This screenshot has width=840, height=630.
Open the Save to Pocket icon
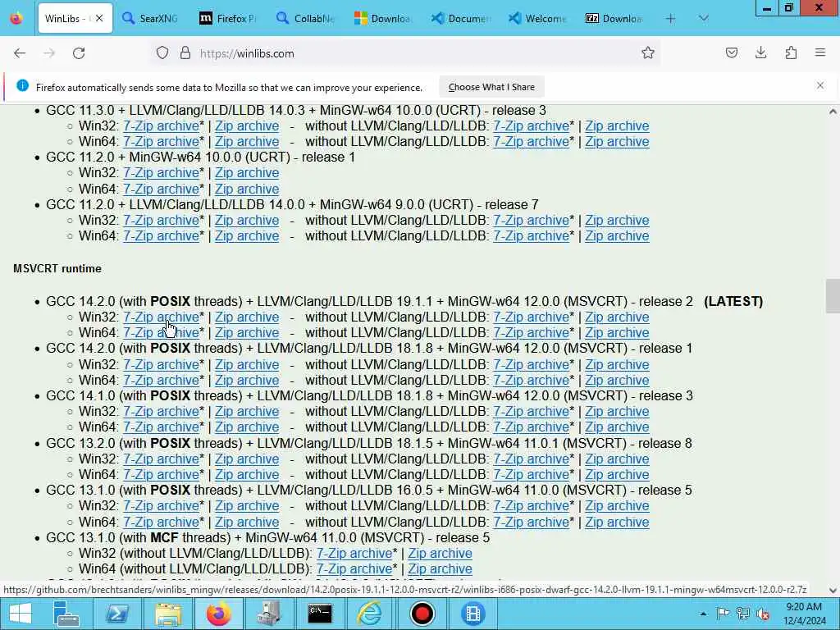click(731, 52)
